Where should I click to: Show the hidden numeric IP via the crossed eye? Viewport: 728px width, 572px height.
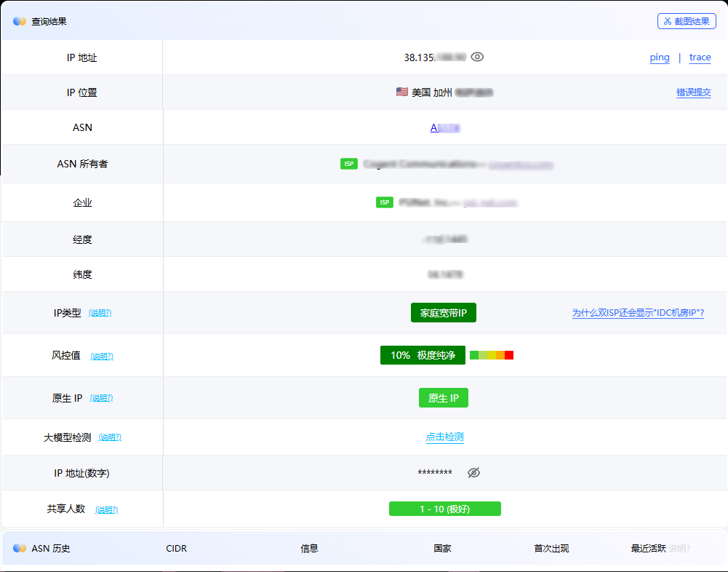click(474, 472)
